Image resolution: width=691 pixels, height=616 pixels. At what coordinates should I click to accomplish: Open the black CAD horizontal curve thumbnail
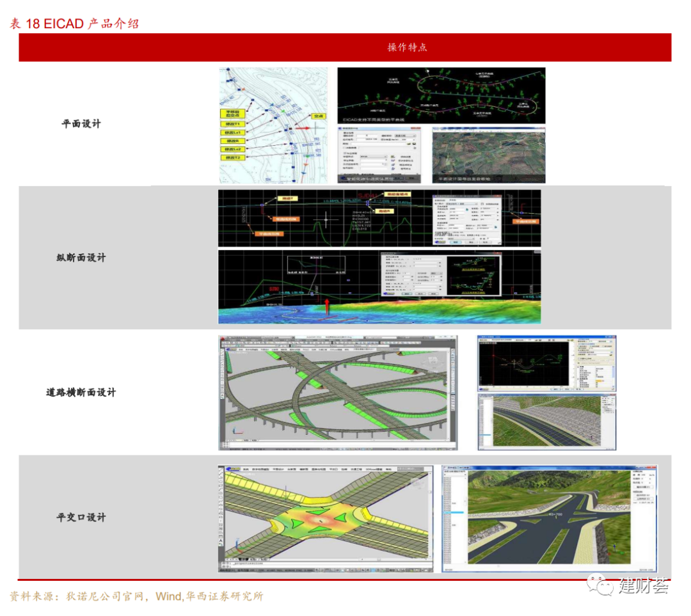coord(441,95)
